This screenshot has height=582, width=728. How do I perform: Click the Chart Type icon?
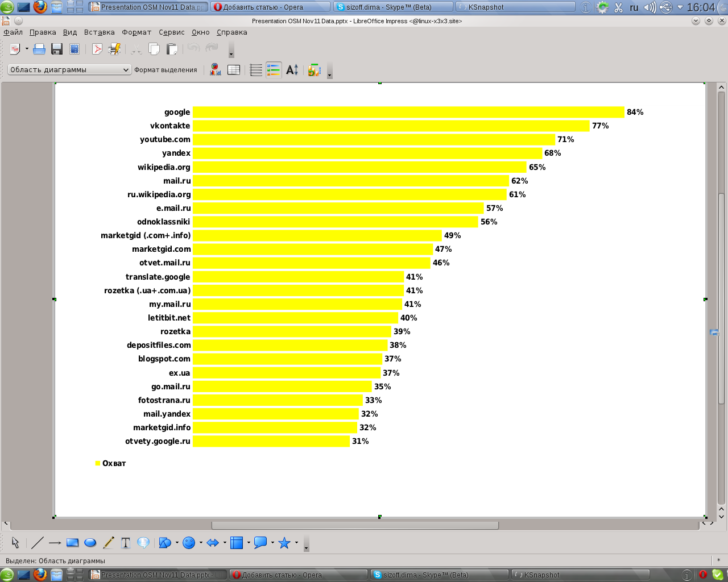click(215, 70)
